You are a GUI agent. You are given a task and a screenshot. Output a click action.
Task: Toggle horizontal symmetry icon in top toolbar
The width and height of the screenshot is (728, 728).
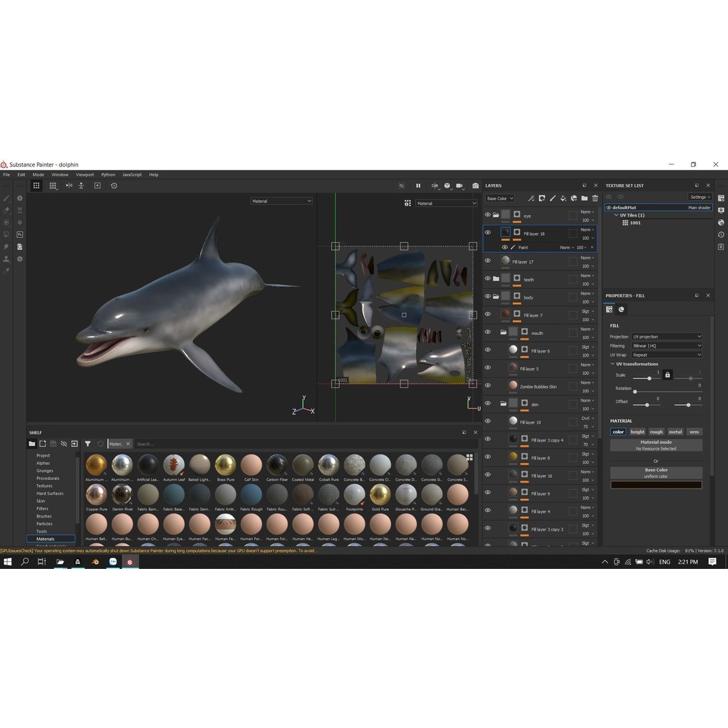tap(69, 186)
